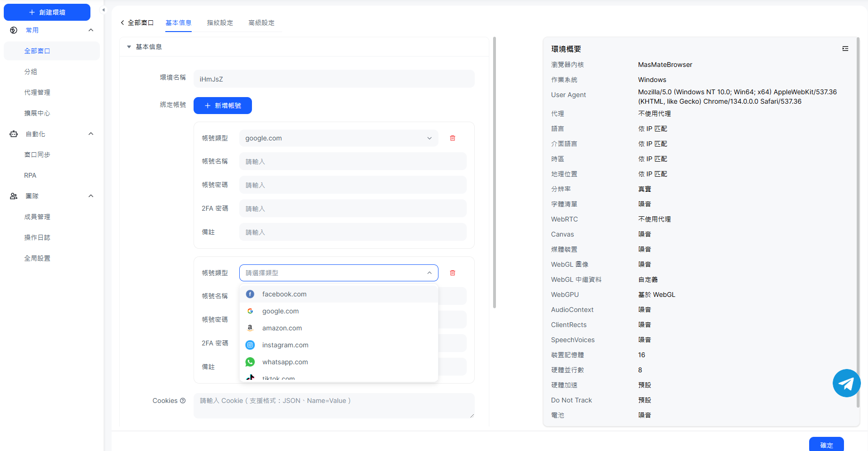Image resolution: width=868 pixels, height=451 pixels.
Task: Collapse the left sidebar arrow
Action: pos(104,10)
